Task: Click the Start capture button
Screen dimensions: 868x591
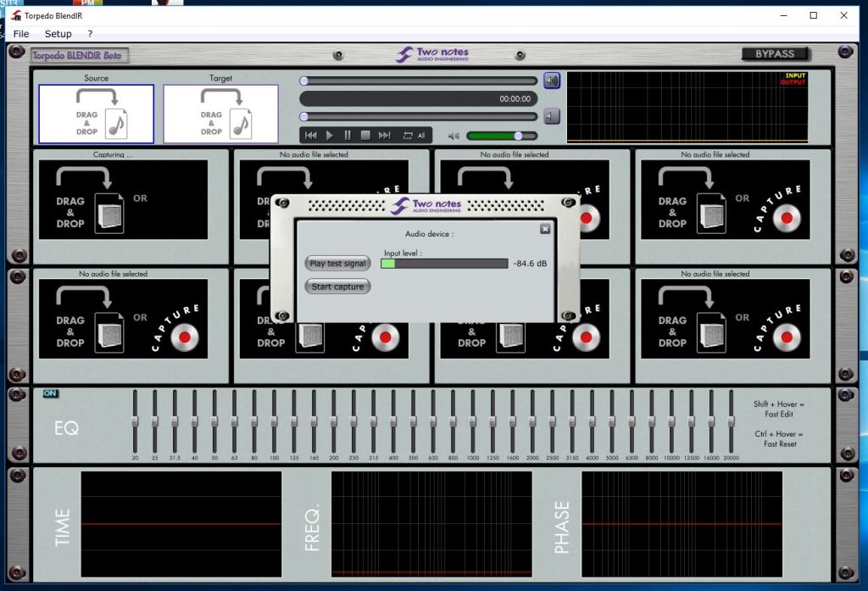Action: pyautogui.click(x=337, y=287)
